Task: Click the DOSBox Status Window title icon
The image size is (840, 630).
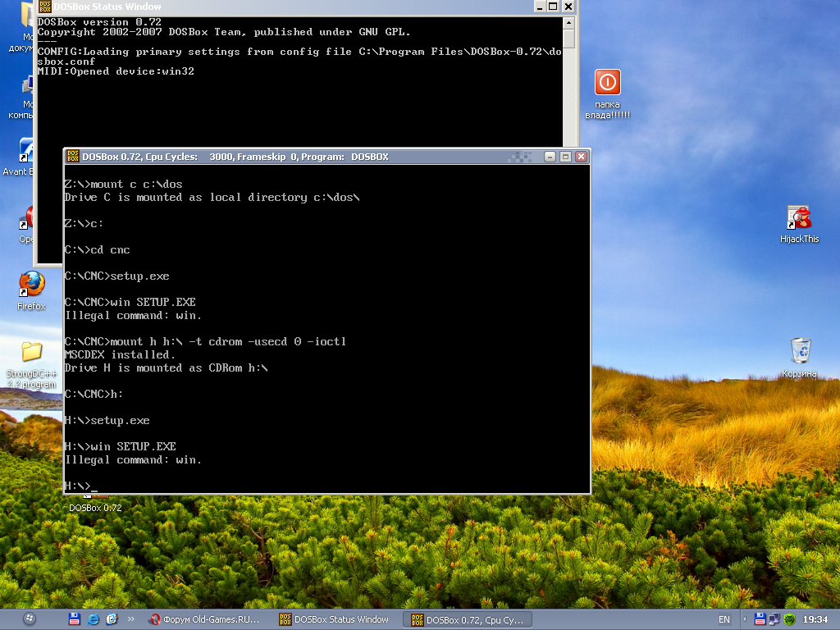Action: pyautogui.click(x=45, y=7)
